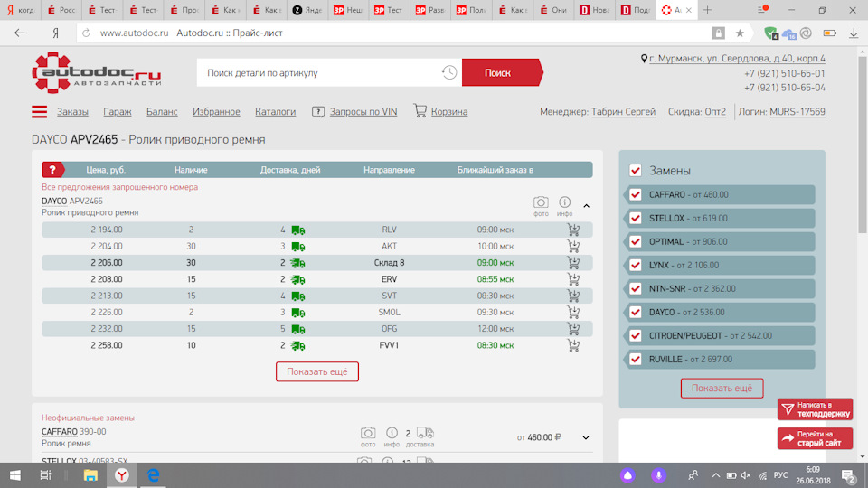Open the Баланс menu item
The image size is (868, 488).
(x=162, y=112)
